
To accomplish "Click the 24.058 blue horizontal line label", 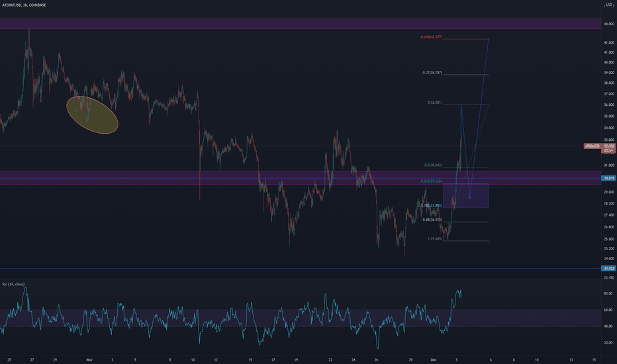I will pyautogui.click(x=609, y=269).
